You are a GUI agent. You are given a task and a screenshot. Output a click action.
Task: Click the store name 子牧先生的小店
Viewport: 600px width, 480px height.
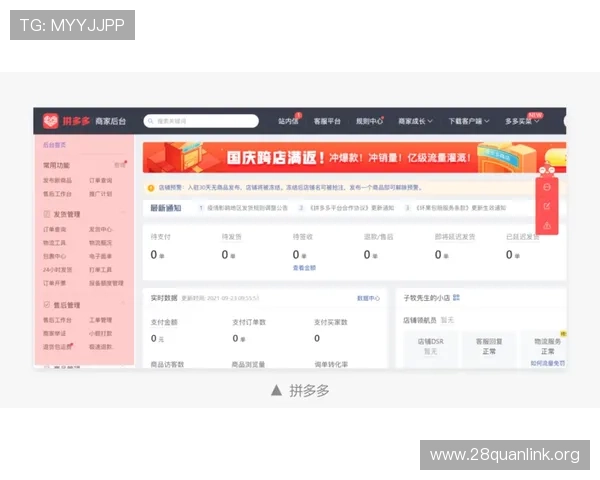(x=427, y=298)
